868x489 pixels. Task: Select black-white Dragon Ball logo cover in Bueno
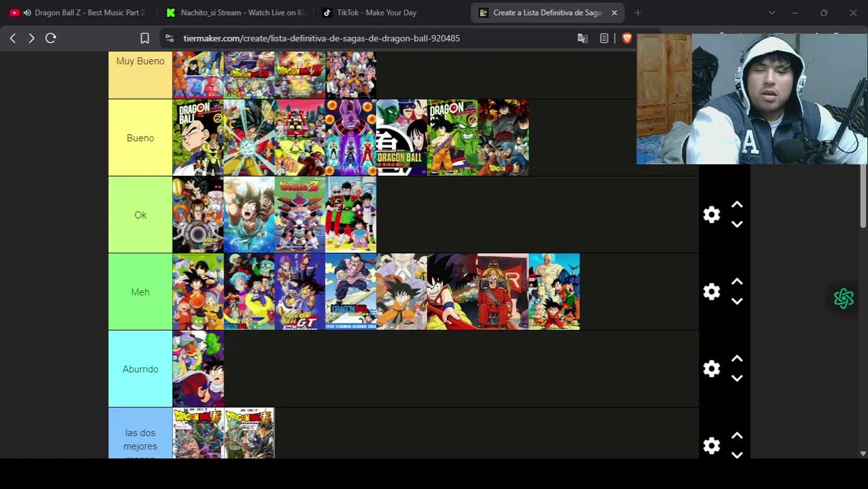point(401,138)
